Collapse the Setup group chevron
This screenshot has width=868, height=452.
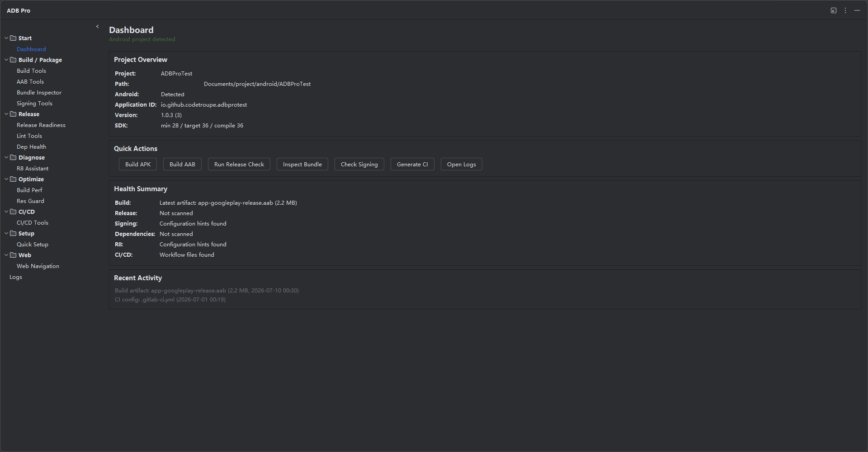pyautogui.click(x=6, y=233)
